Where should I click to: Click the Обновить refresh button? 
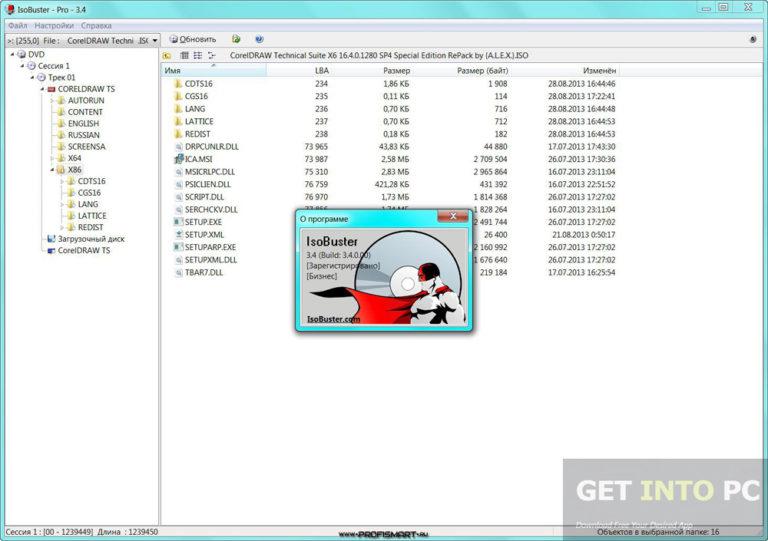pyautogui.click(x=193, y=39)
